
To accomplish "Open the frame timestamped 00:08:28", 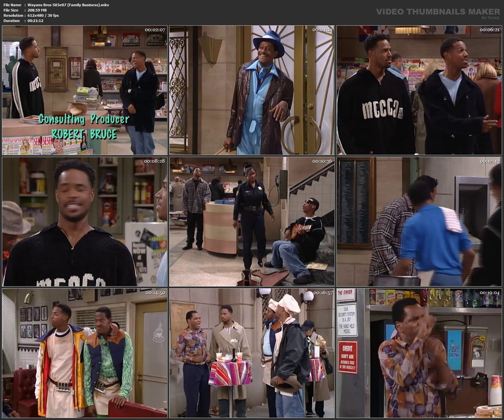I will 85,222.
